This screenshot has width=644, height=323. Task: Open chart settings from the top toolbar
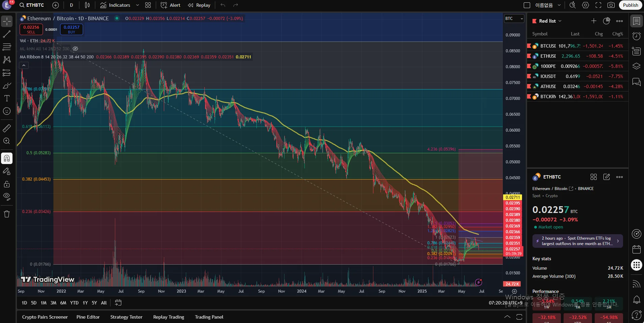point(586,5)
